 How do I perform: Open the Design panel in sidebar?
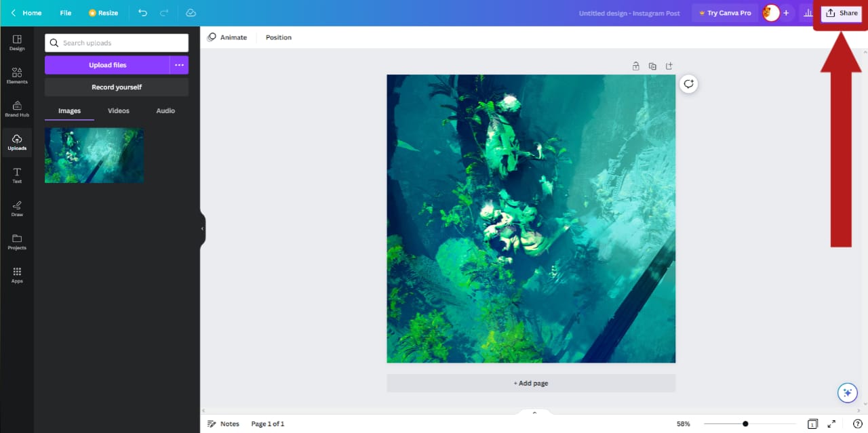pos(17,43)
